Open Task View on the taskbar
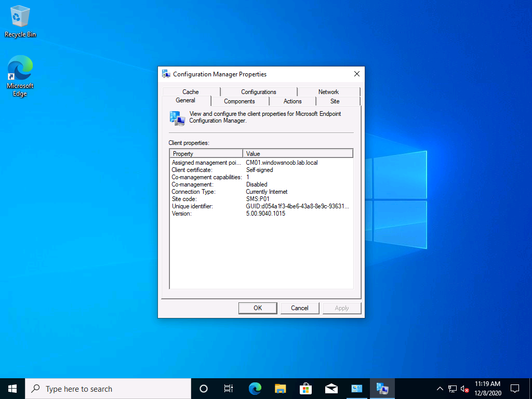 (x=229, y=389)
